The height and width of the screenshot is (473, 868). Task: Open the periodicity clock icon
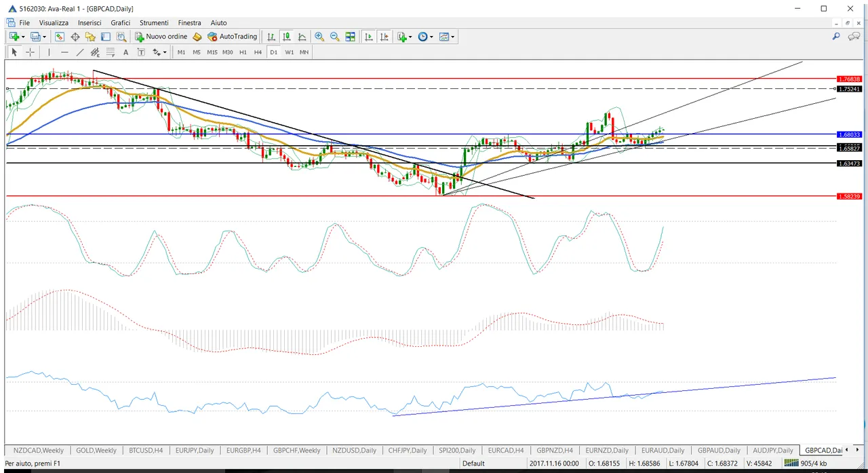coord(423,37)
